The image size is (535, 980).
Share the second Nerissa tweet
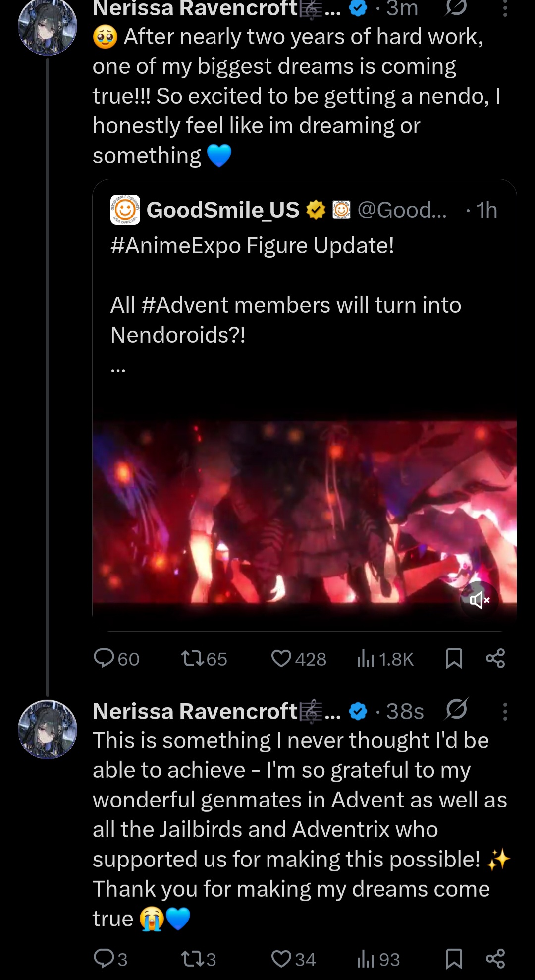point(495,958)
